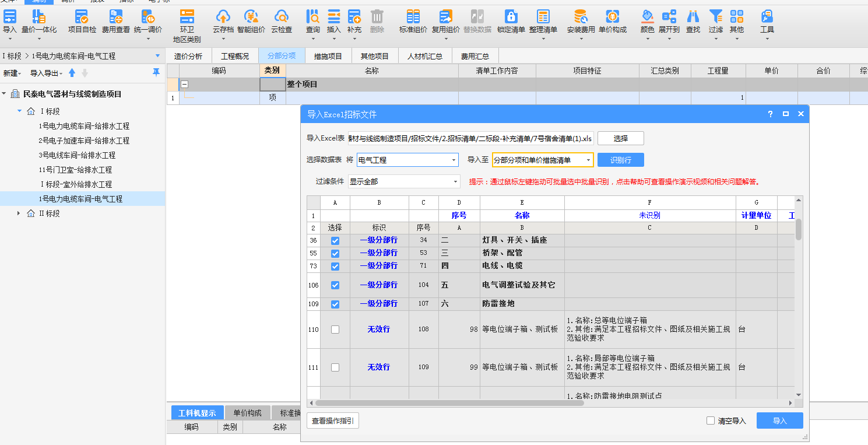Click the pin icon on project panel
This screenshot has height=445, width=868.
[x=156, y=72]
